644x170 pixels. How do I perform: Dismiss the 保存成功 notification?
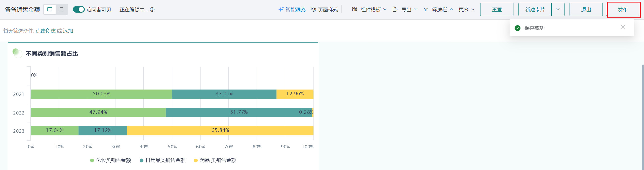pyautogui.click(x=623, y=27)
